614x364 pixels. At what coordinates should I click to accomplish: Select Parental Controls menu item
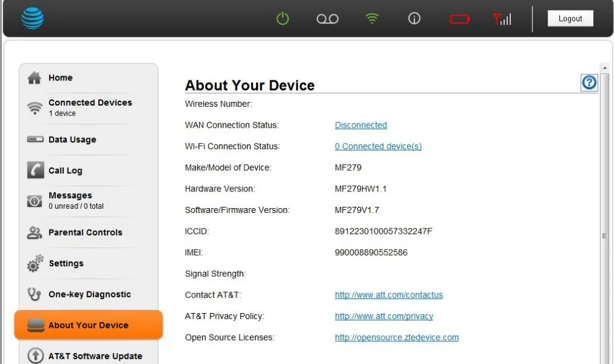coord(85,233)
